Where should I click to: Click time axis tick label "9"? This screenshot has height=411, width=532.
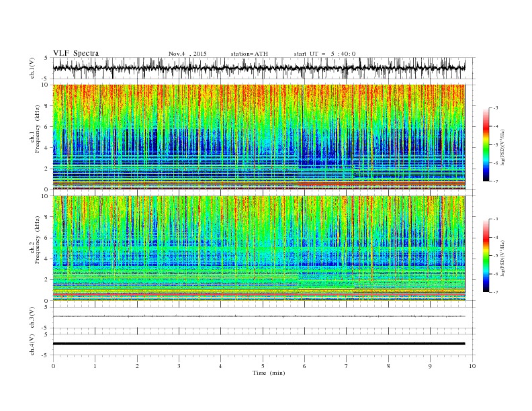point(430,366)
